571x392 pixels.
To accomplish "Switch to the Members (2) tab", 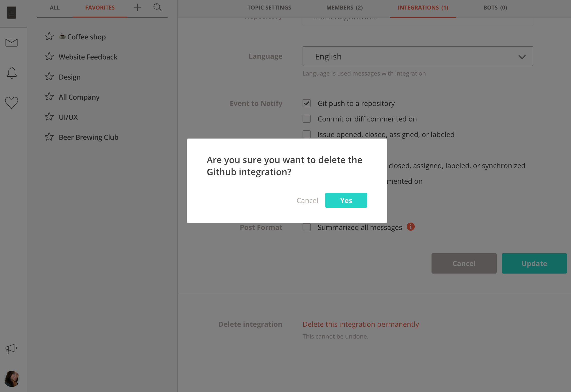I will pyautogui.click(x=344, y=8).
